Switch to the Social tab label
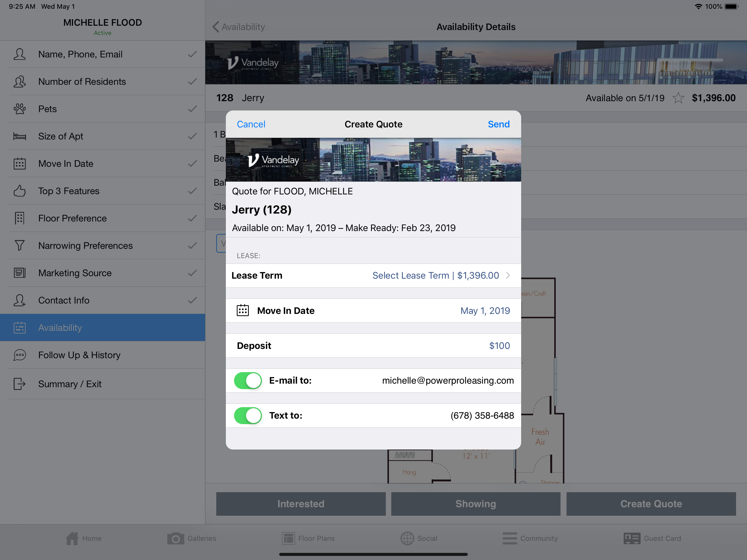The height and width of the screenshot is (560, 747). (x=427, y=538)
